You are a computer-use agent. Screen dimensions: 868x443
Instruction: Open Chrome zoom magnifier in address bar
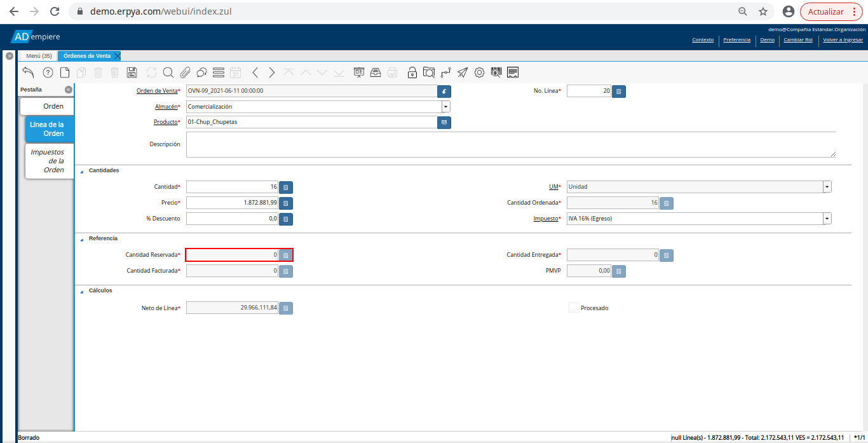point(742,11)
